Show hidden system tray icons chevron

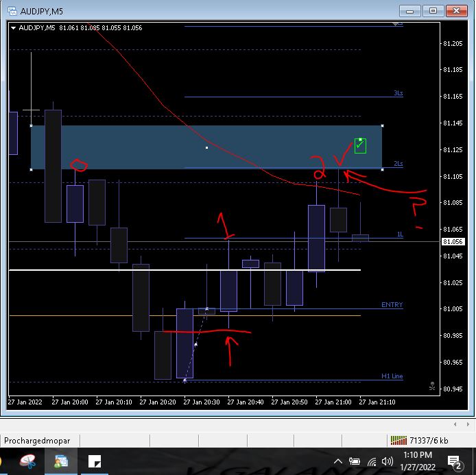(x=338, y=462)
